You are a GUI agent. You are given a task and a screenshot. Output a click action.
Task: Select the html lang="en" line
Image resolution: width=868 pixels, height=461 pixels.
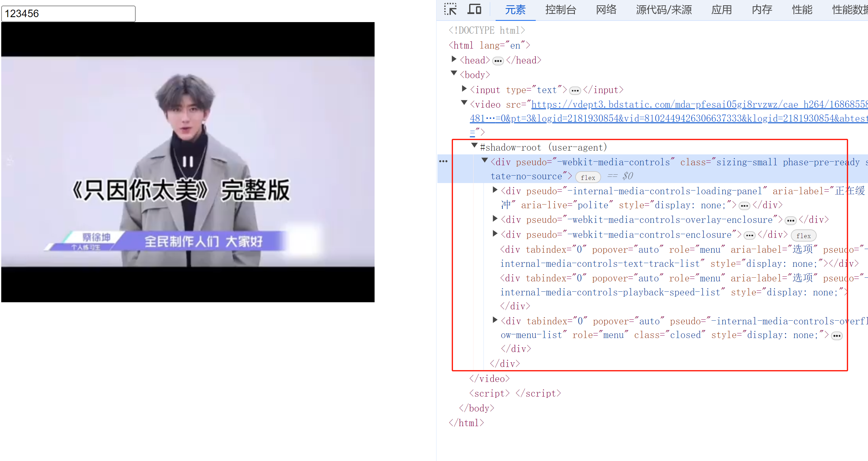point(489,45)
